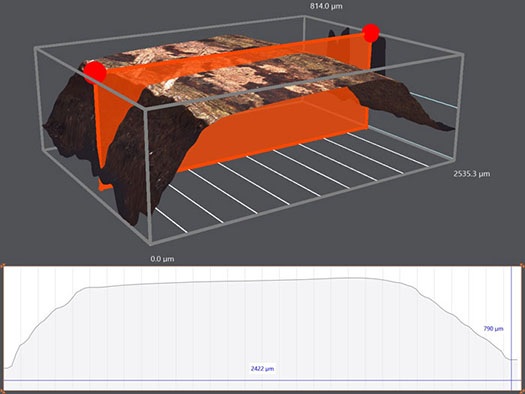This screenshot has width=525, height=394.
Task: Click the bottom-left corner handle of the profile panel
Action: (2, 391)
